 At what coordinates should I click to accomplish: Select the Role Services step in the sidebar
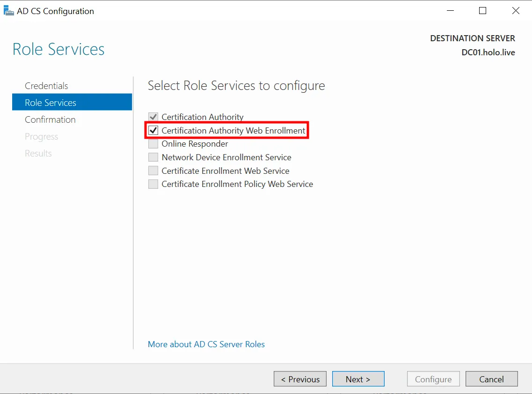pos(72,102)
